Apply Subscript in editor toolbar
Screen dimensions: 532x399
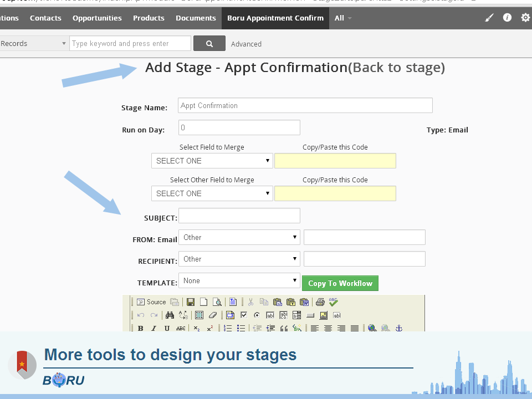tap(196, 328)
